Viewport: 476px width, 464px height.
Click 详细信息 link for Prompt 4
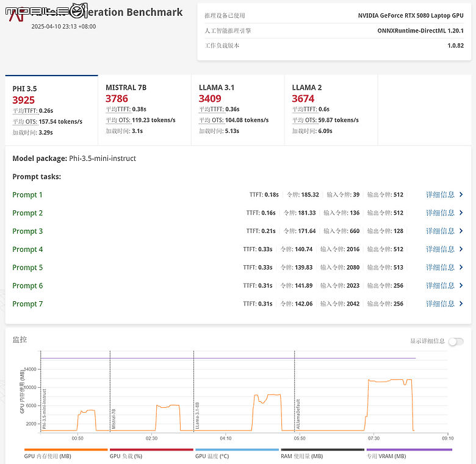click(x=440, y=249)
